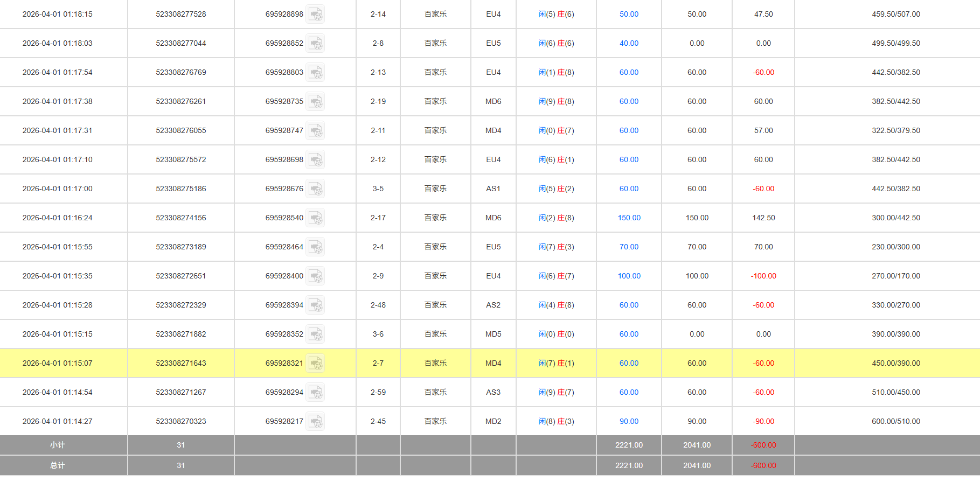Screen dimensions: 980x488
Task: Launch video icon beside 695928698
Action: coord(316,160)
